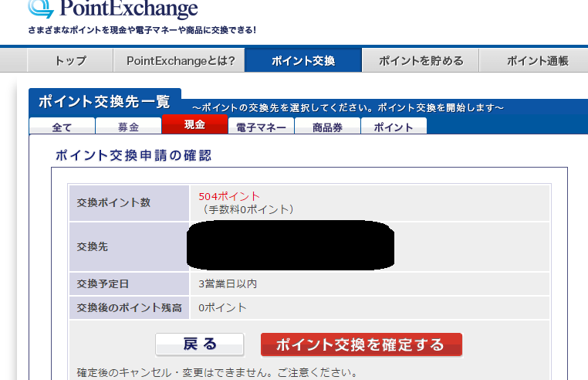This screenshot has height=380, width=588.
Task: Switch to the 全て category tab
Action: 62,127
